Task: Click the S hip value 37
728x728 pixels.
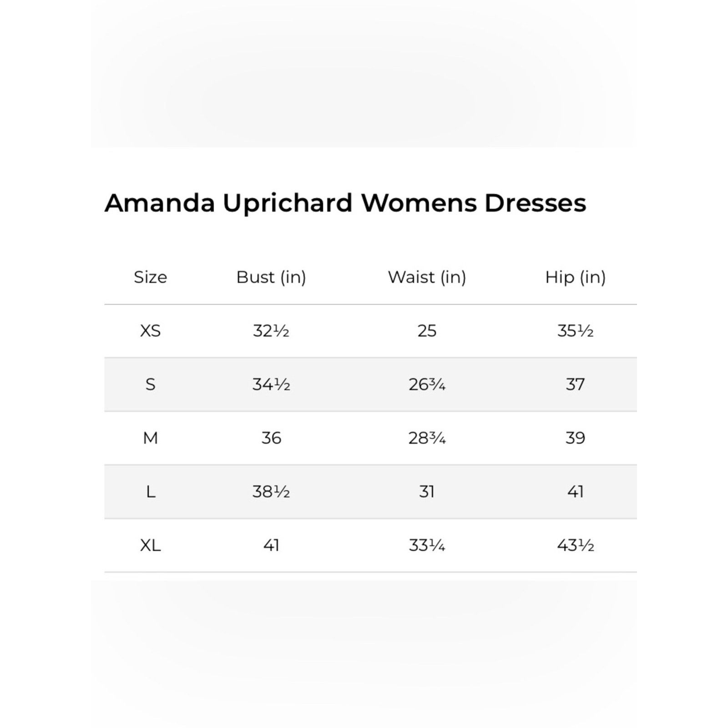Action: point(576,384)
